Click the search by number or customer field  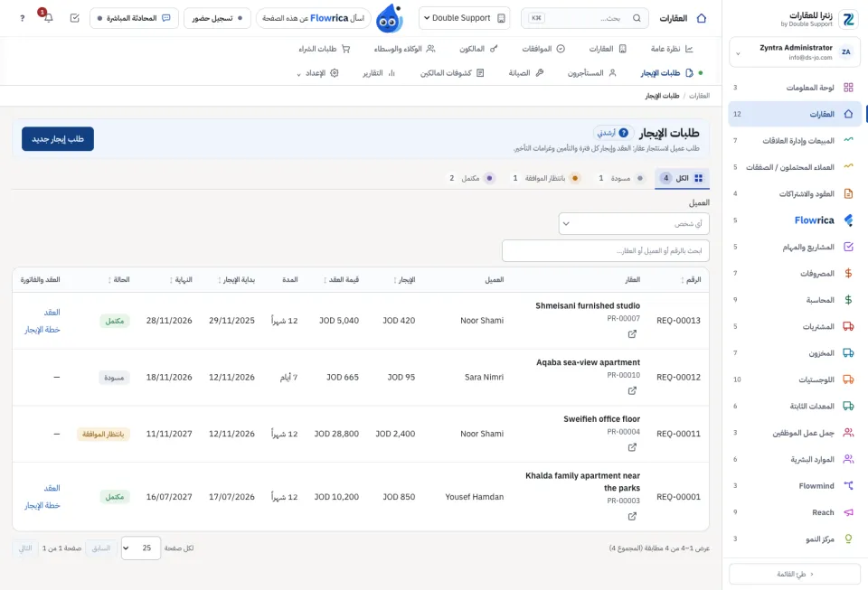click(x=606, y=251)
